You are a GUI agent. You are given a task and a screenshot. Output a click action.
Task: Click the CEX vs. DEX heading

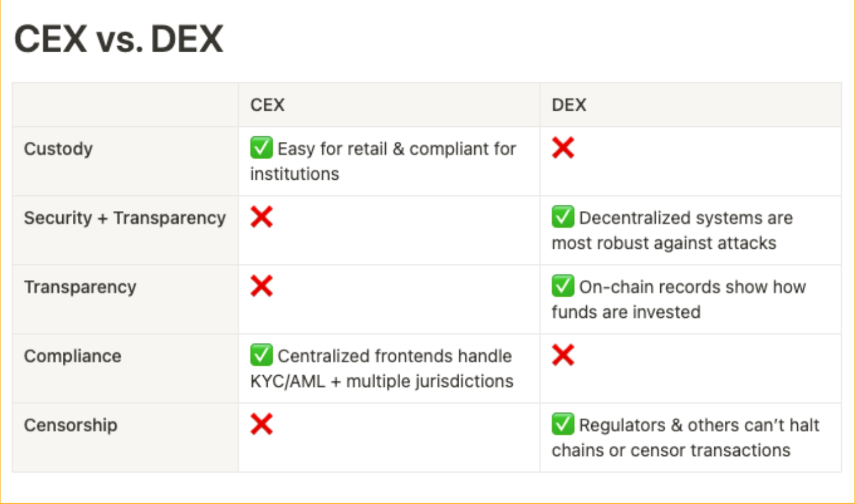tap(118, 40)
